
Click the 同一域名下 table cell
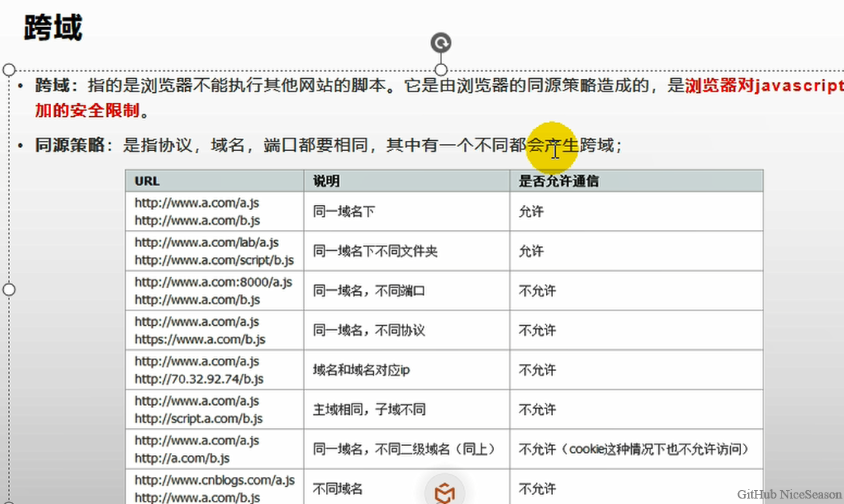(344, 211)
